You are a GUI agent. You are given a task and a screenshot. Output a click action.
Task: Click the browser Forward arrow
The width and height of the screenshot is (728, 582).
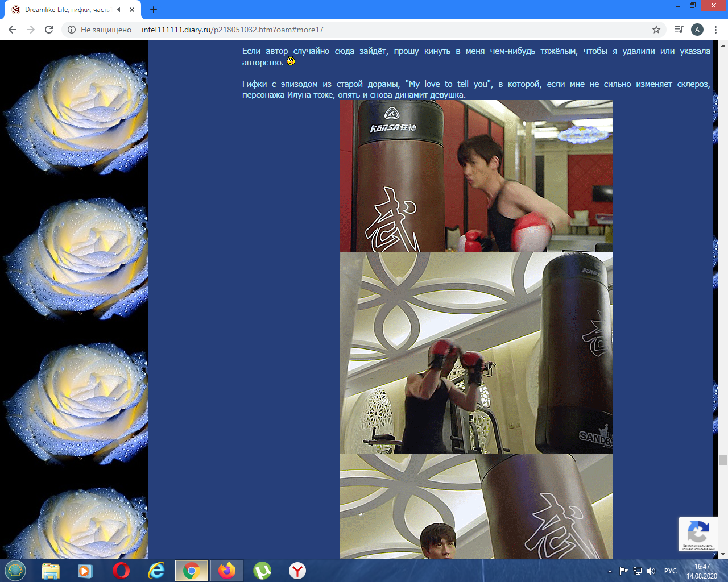pyautogui.click(x=31, y=30)
